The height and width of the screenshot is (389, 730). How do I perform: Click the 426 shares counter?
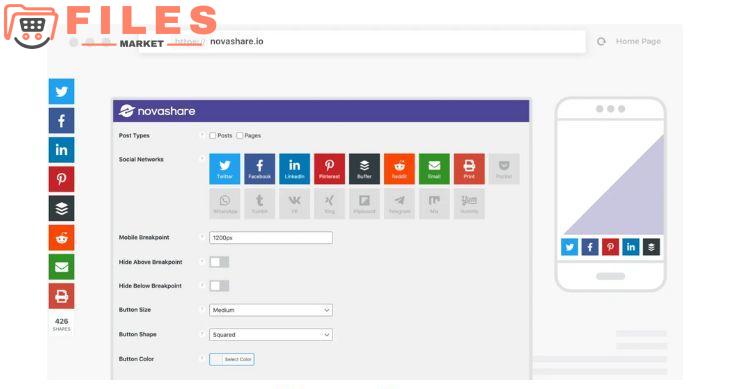tap(61, 324)
